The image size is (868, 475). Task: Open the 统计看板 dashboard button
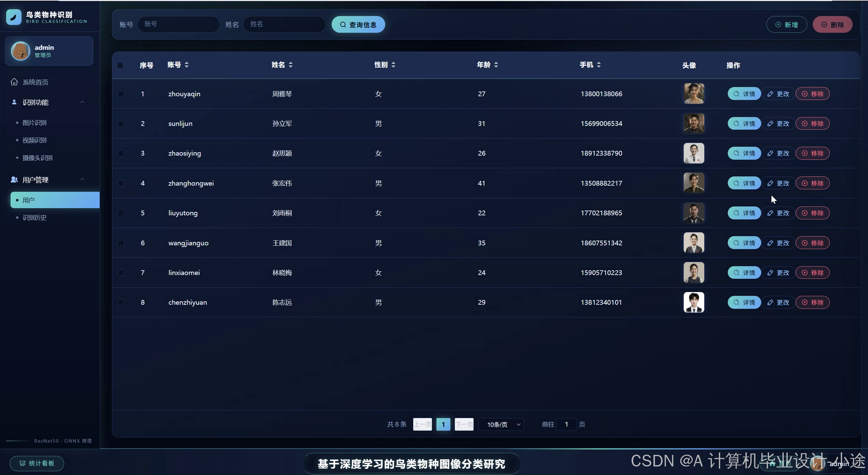(x=37, y=463)
